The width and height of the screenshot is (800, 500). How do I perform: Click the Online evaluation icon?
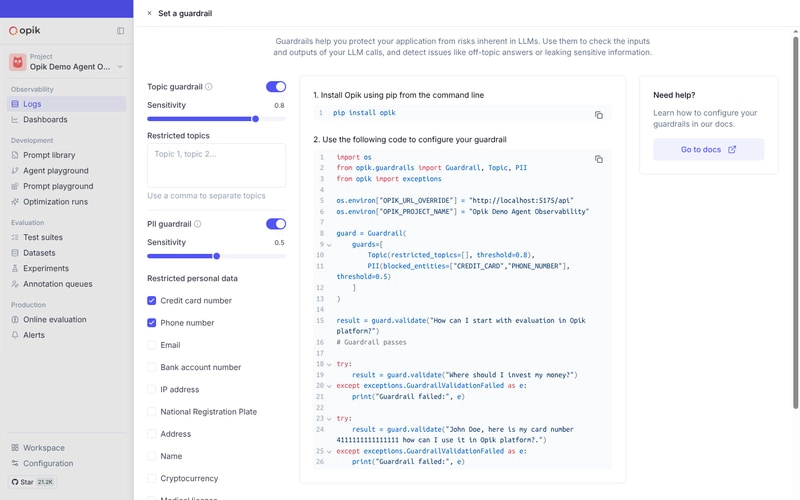coord(15,319)
